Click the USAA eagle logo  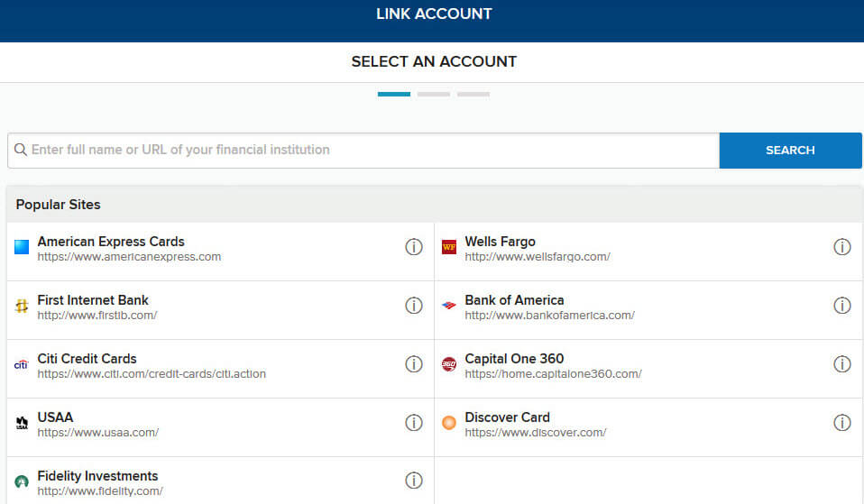(x=22, y=423)
